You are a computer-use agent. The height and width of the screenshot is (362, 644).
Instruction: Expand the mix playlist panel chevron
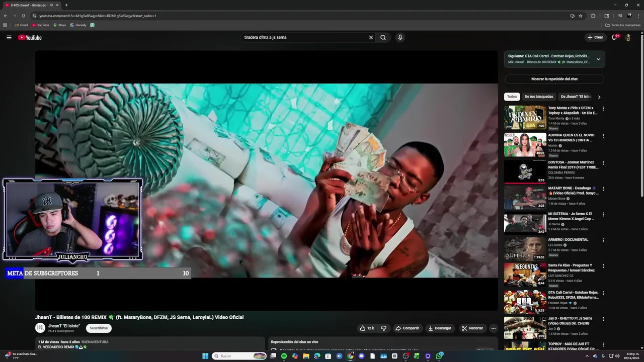tap(598, 59)
